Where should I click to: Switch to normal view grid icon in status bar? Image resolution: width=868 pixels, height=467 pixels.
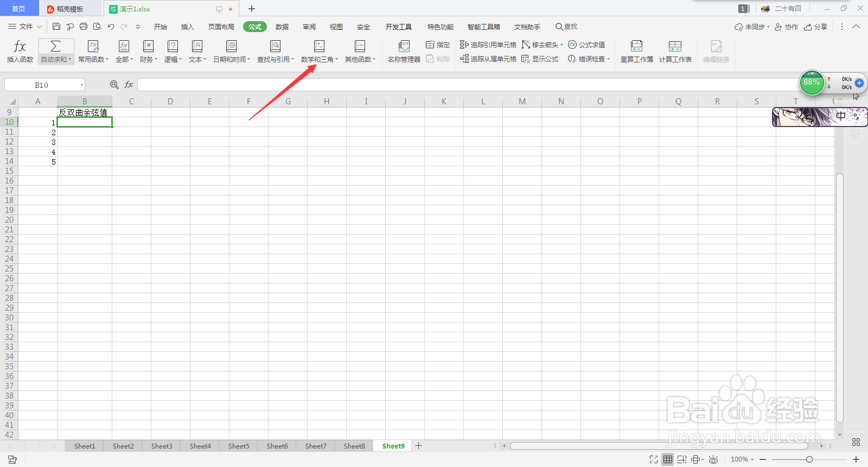668,459
